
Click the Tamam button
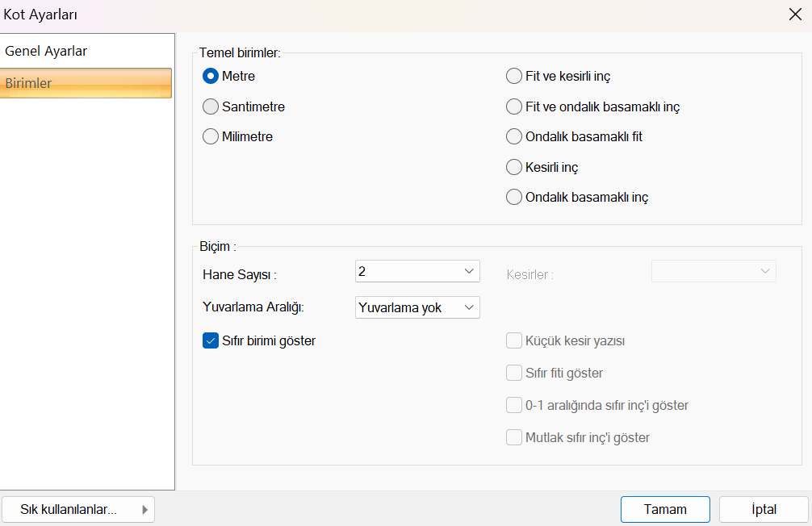click(x=665, y=509)
